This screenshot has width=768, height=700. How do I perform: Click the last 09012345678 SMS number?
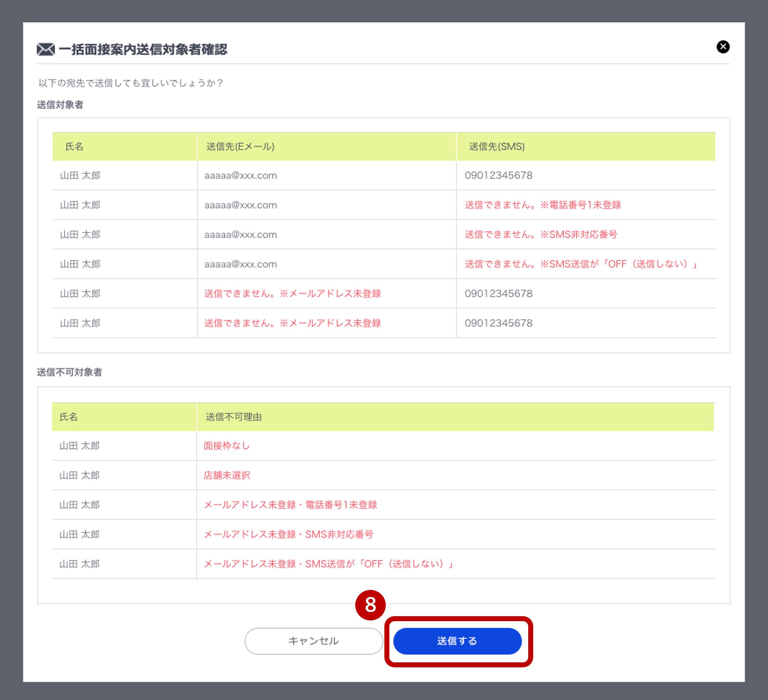(x=498, y=323)
